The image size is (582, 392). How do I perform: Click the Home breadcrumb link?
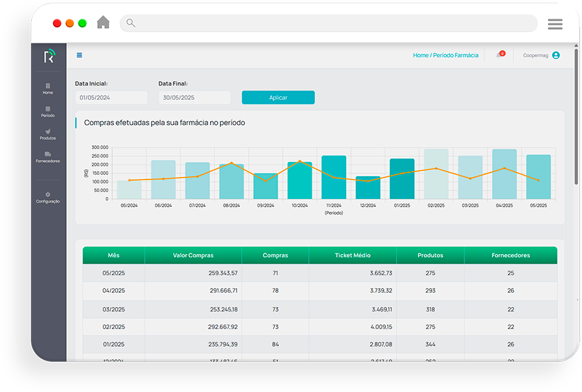[420, 56]
